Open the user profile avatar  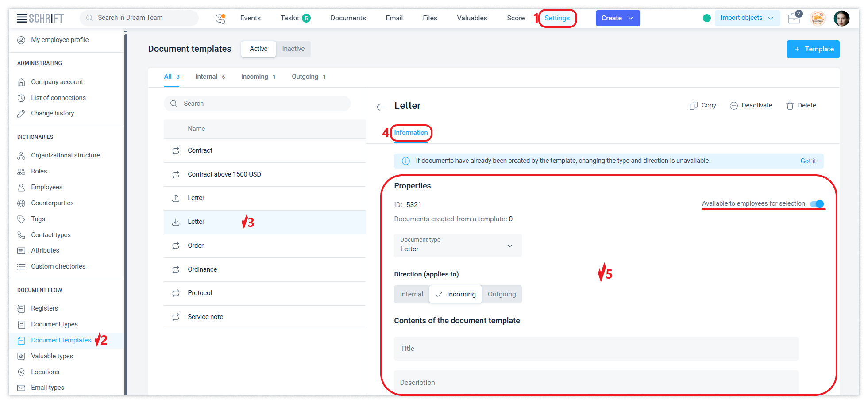[841, 19]
